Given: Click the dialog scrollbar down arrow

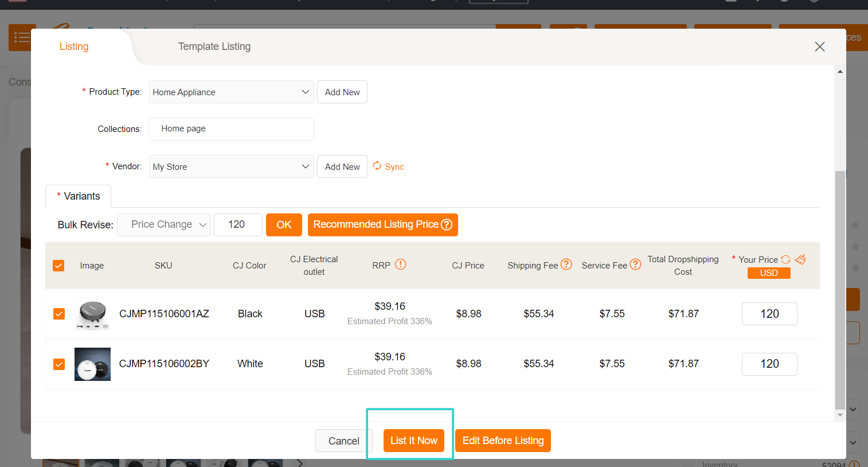Looking at the screenshot, I should [840, 415].
